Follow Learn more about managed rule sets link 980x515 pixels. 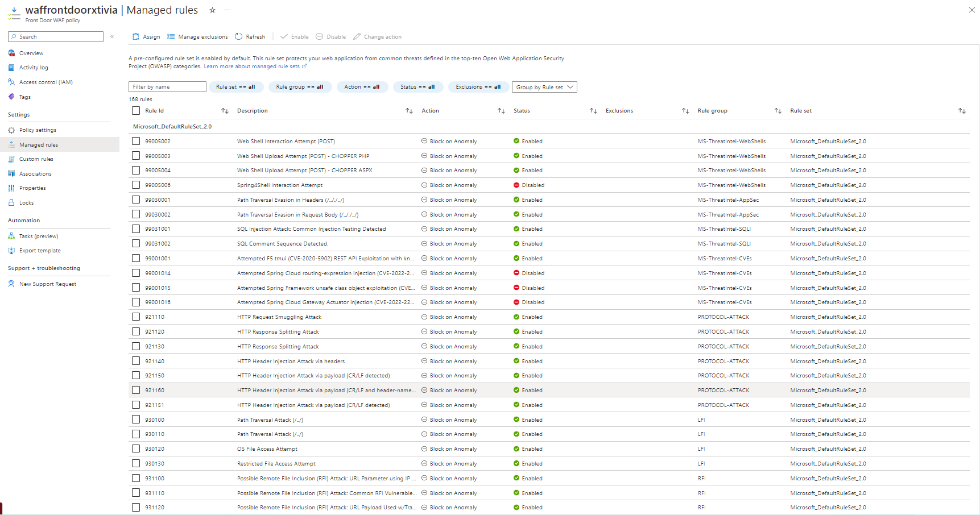click(x=255, y=67)
